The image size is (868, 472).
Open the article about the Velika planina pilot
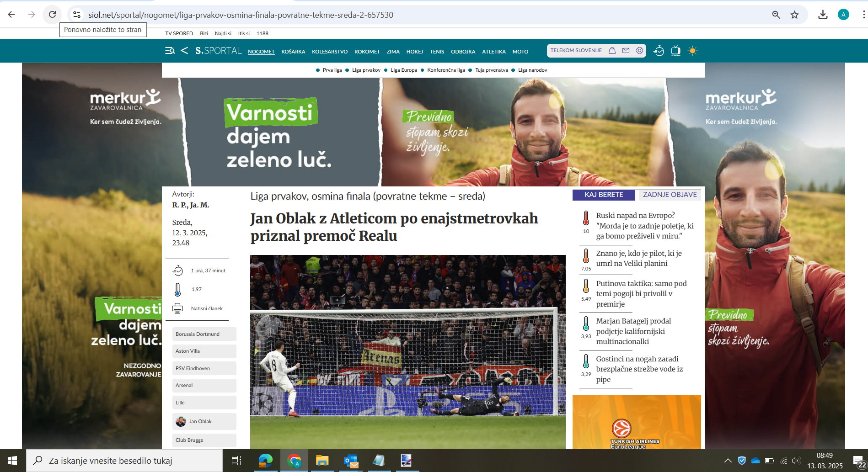click(638, 258)
